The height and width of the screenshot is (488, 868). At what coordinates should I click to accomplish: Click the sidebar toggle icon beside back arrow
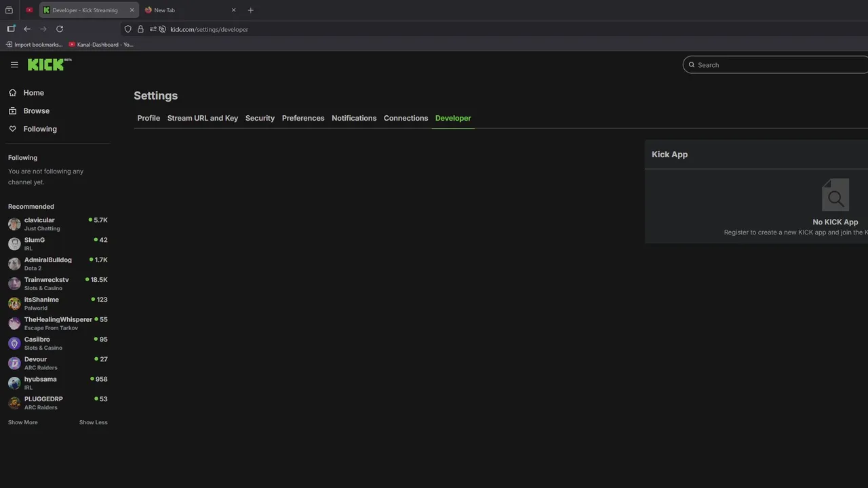11,29
